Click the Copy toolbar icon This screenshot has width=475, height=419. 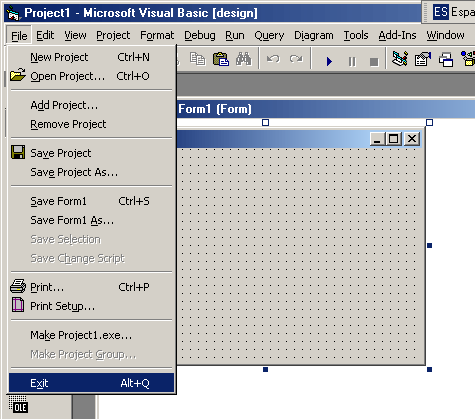(x=198, y=59)
